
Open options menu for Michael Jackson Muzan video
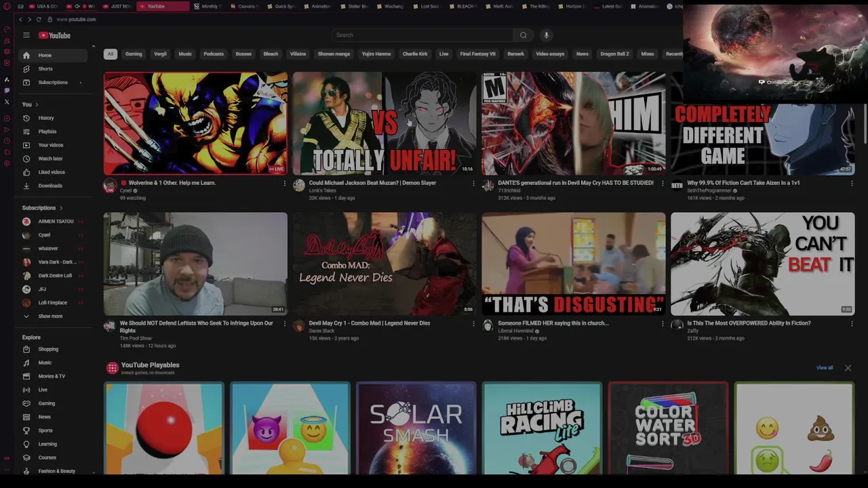pos(474,183)
